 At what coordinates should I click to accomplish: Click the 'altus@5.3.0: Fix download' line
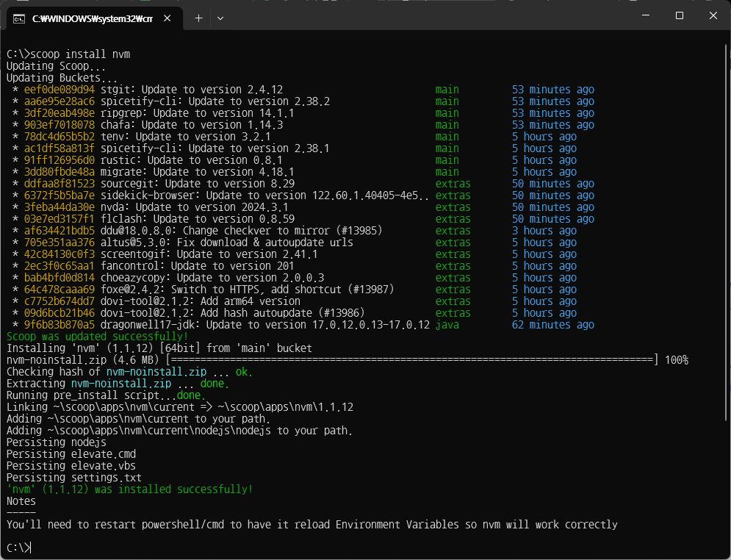click(226, 243)
